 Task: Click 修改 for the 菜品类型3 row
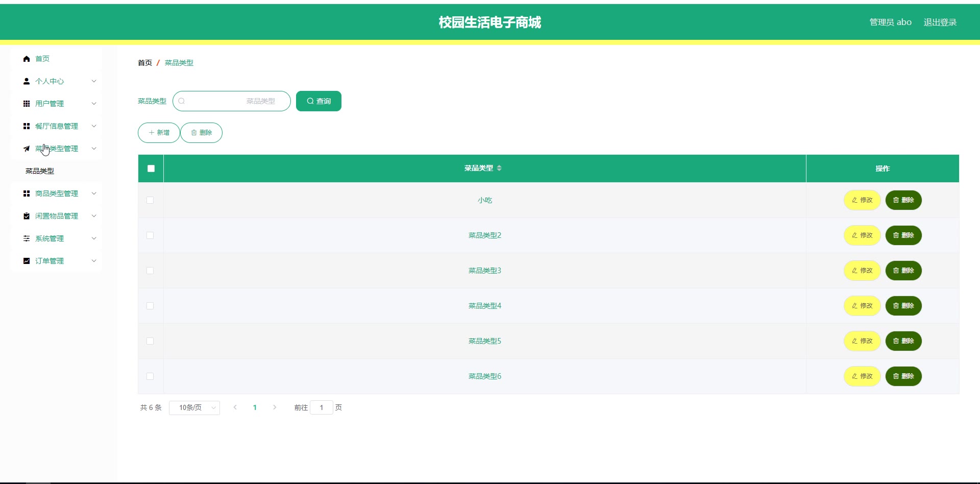[862, 271]
